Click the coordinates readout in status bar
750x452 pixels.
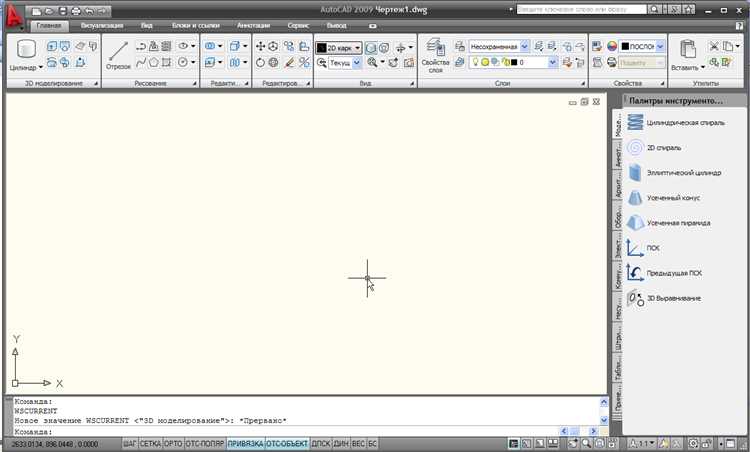[54, 444]
